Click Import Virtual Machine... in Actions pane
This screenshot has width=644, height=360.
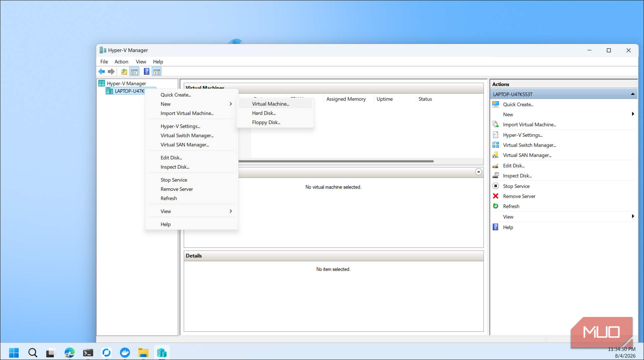[x=529, y=124]
